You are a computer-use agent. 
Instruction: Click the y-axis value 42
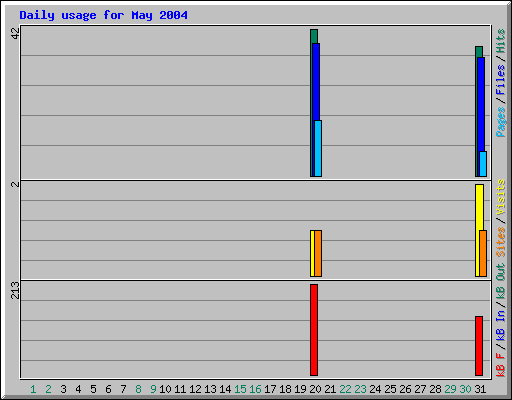pyautogui.click(x=15, y=33)
